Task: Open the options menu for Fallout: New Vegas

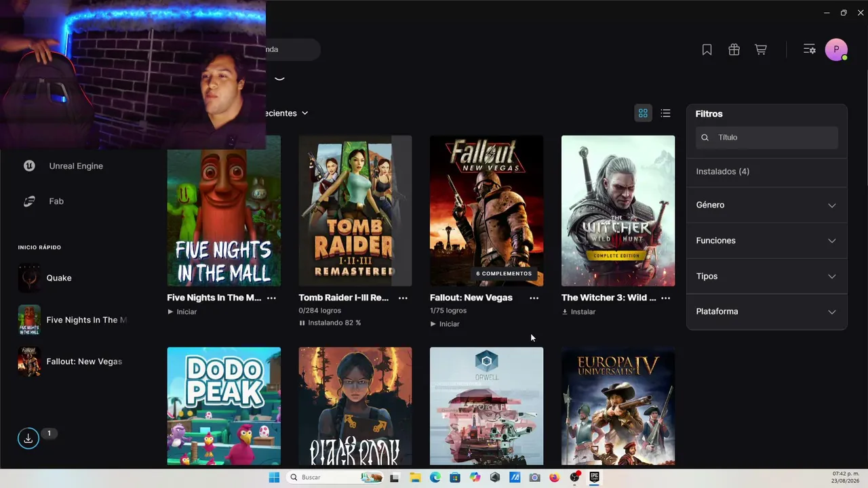Action: click(534, 298)
